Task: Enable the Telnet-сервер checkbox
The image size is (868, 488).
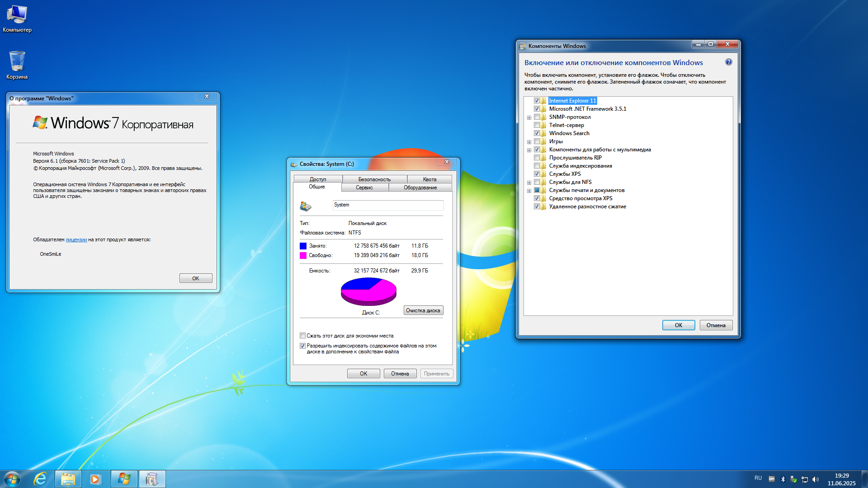Action: [x=537, y=125]
